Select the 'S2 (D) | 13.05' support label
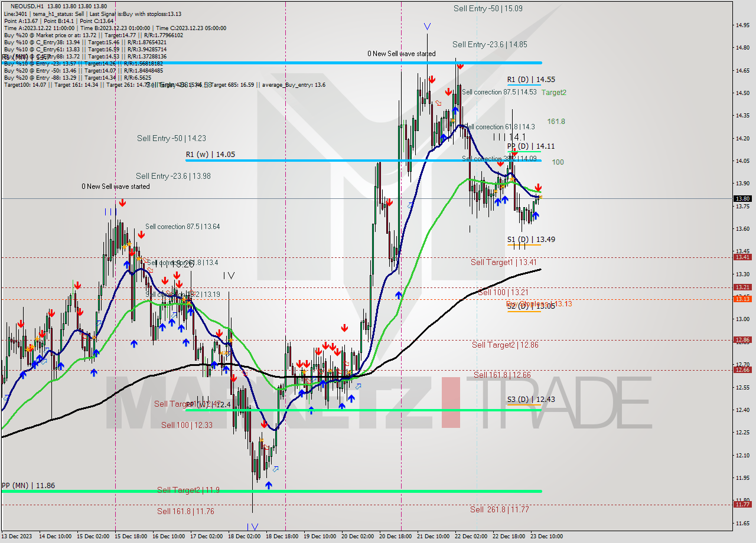756x543 pixels. tap(531, 306)
